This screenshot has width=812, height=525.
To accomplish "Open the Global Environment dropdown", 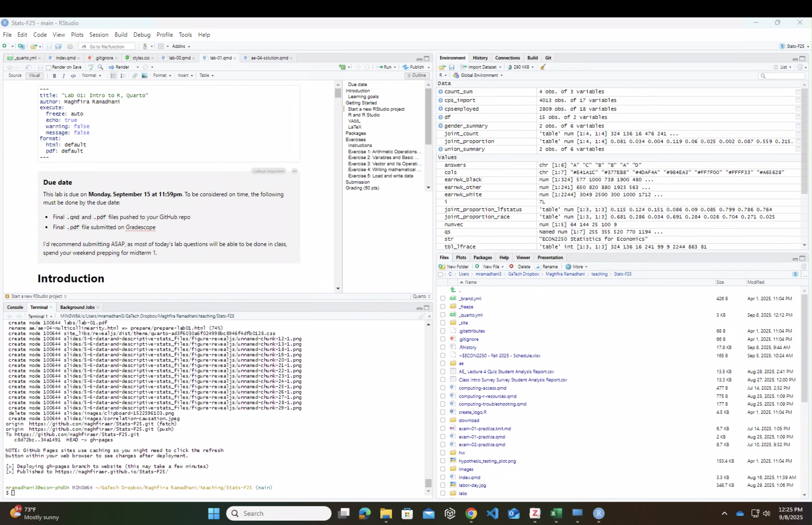I will (478, 75).
